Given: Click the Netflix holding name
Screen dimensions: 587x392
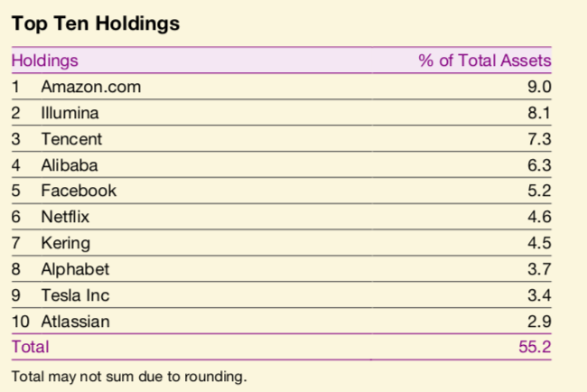Looking at the screenshot, I should point(66,217).
